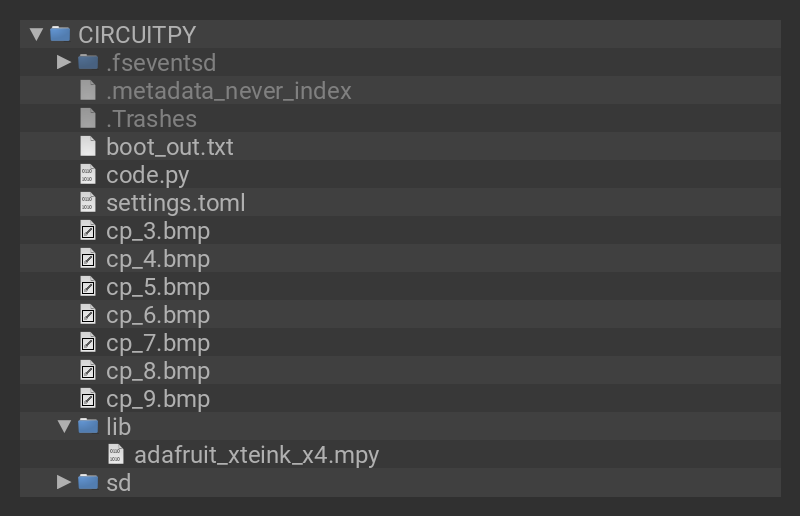The width and height of the screenshot is (800, 516).
Task: Expand the sd folder
Action: (64, 482)
